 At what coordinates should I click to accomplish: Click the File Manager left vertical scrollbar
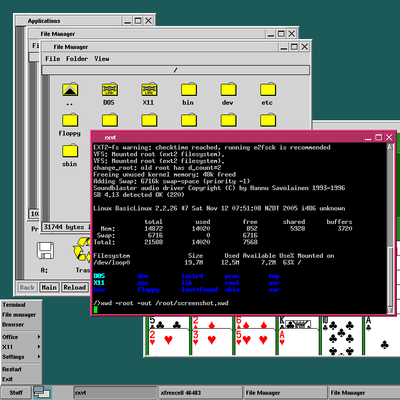[46, 148]
